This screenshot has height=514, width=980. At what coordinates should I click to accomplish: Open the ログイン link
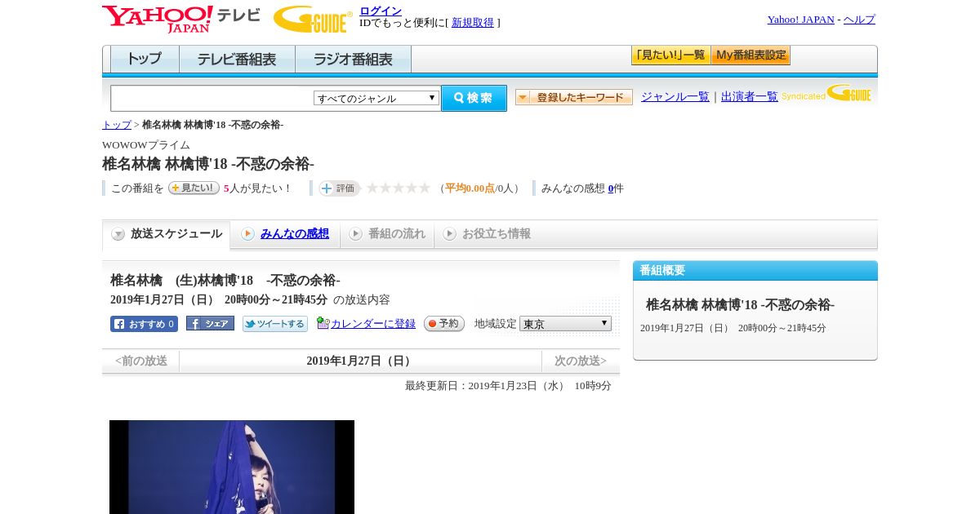(381, 11)
